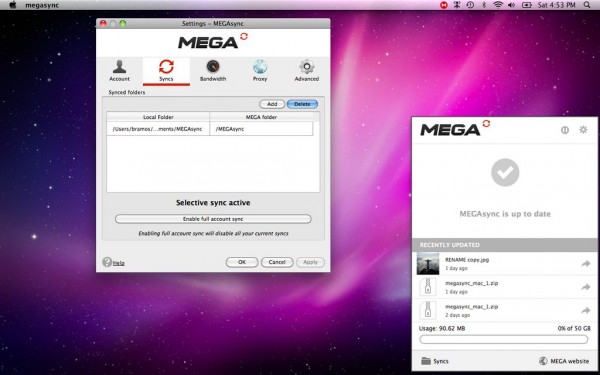The height and width of the screenshot is (375, 600).
Task: Click the up to date checkmark icon
Action: pos(505,173)
